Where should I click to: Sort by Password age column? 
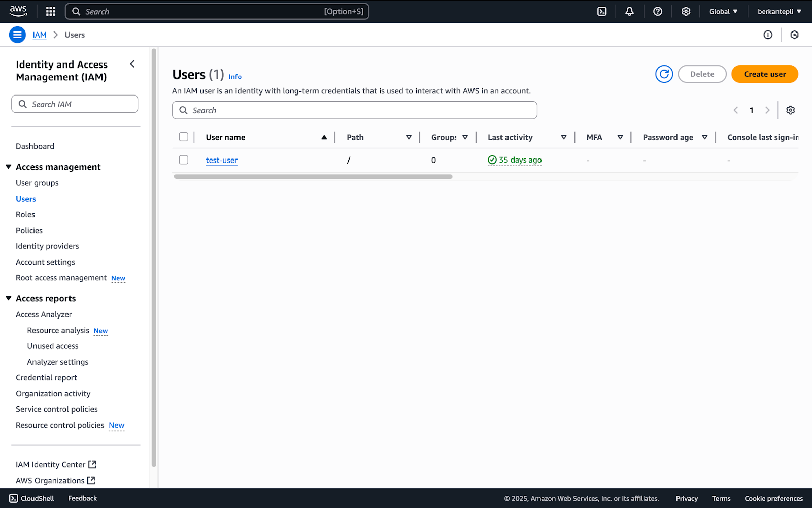705,137
